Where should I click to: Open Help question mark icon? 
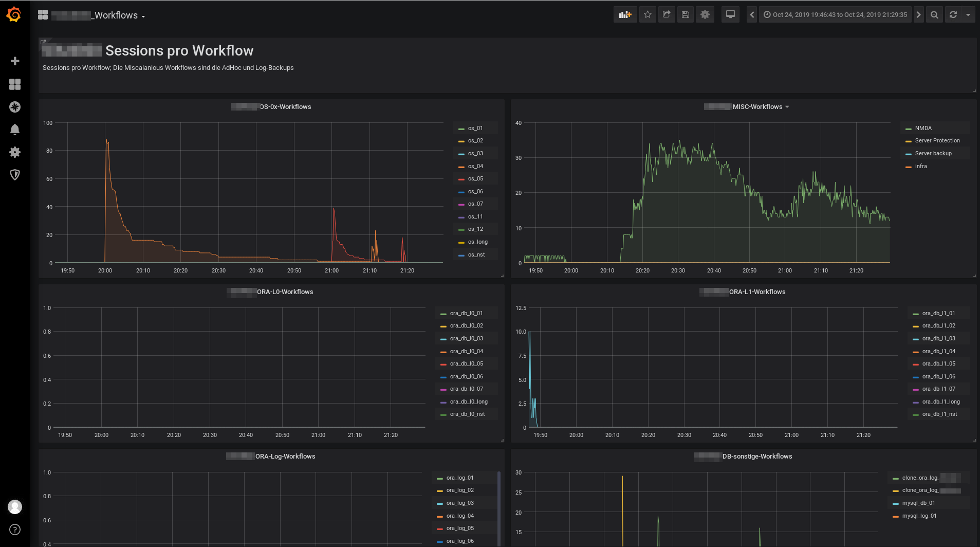(x=15, y=530)
